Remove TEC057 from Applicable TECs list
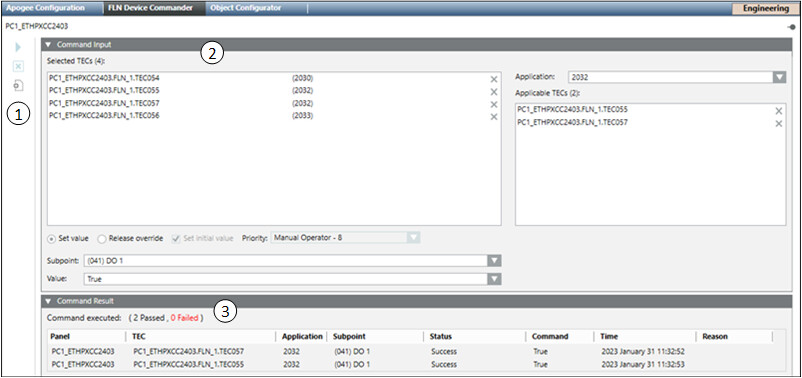Viewport: 802px width, 378px height. click(x=778, y=123)
